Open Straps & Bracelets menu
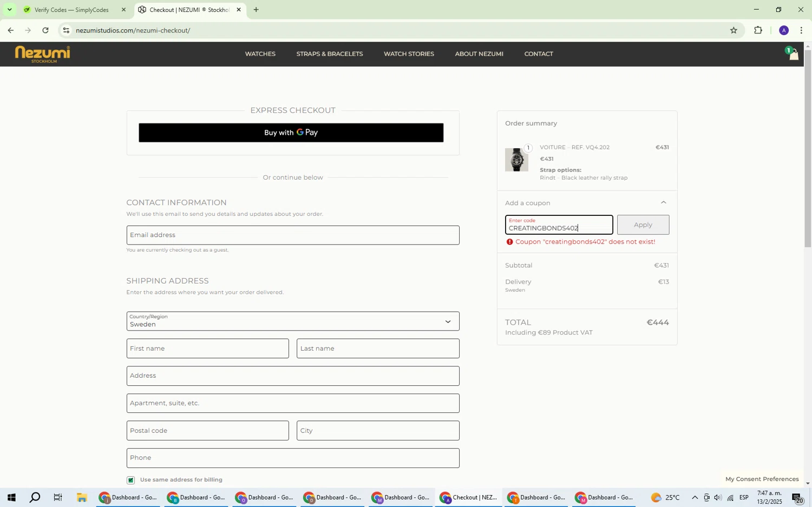Image resolution: width=812 pixels, height=507 pixels. point(330,54)
